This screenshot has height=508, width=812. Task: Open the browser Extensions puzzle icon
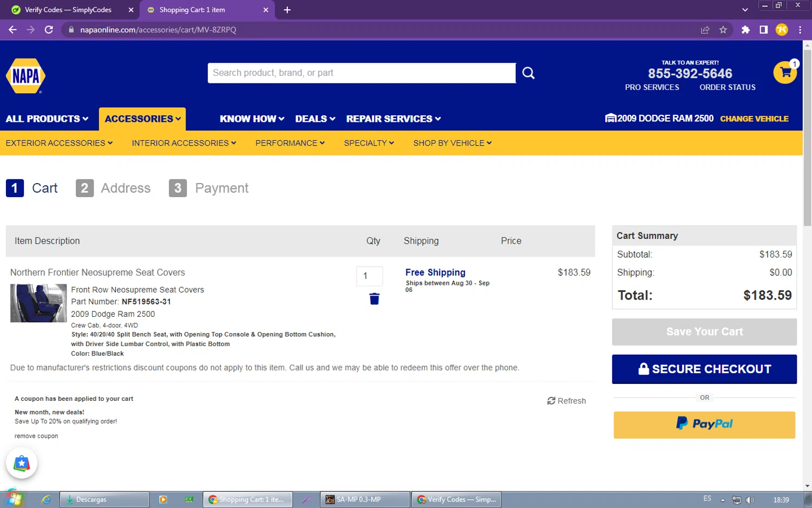(745, 30)
